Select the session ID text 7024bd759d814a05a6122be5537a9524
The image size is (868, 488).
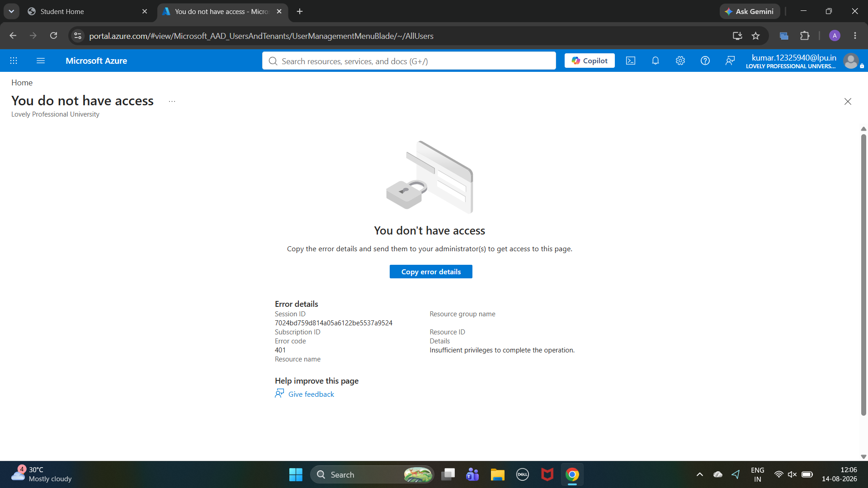(x=334, y=323)
